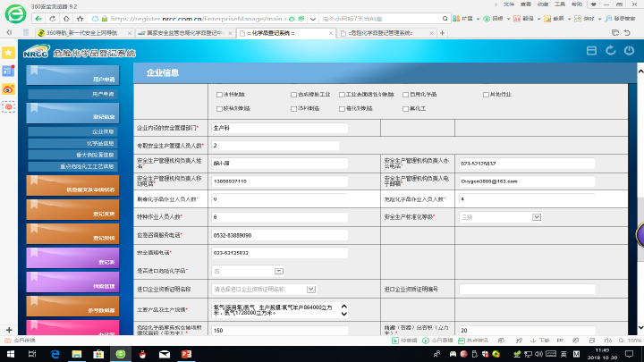Viewport: 644px width, 362px height.
Task: Open the 安全生产标准化等级 dropdown
Action: point(536,216)
